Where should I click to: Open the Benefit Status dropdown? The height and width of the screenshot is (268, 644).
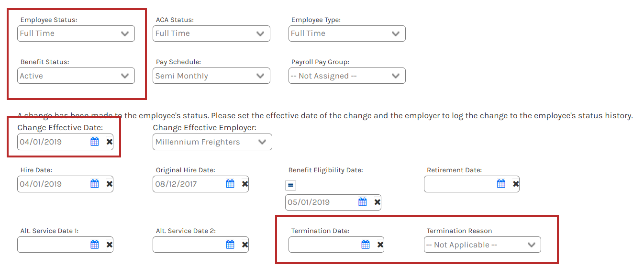76,76
